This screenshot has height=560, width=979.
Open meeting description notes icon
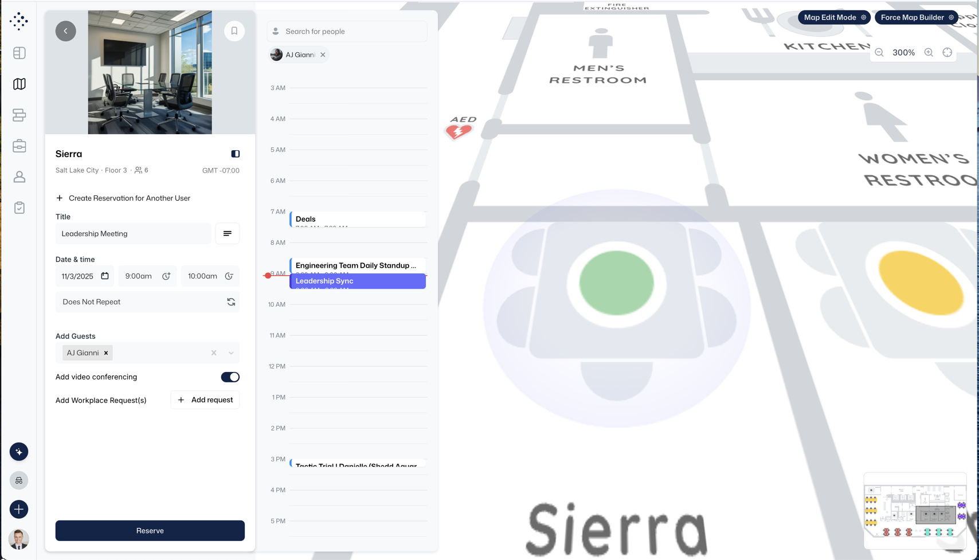pyautogui.click(x=228, y=234)
